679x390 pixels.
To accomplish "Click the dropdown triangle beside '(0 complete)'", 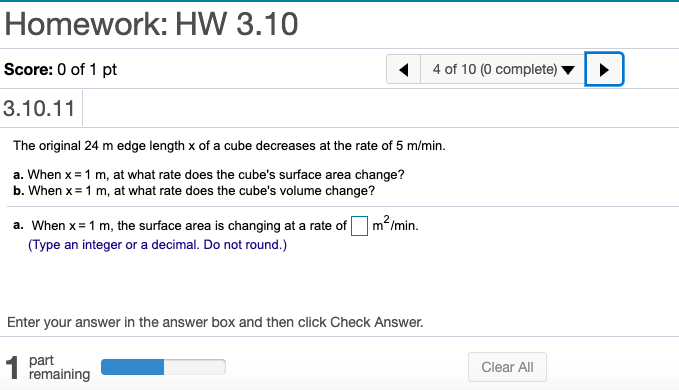I will coord(568,70).
